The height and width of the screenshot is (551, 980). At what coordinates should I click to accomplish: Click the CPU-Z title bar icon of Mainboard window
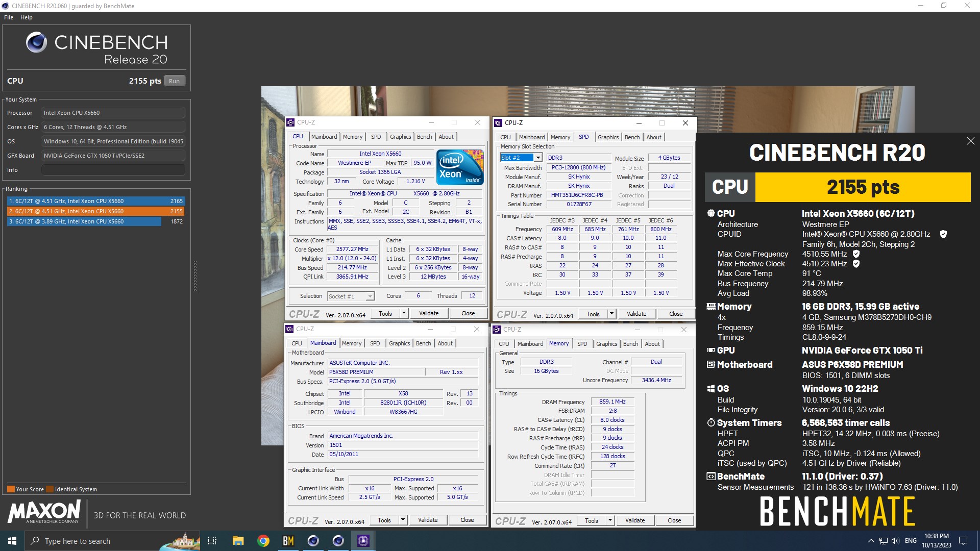click(x=290, y=329)
